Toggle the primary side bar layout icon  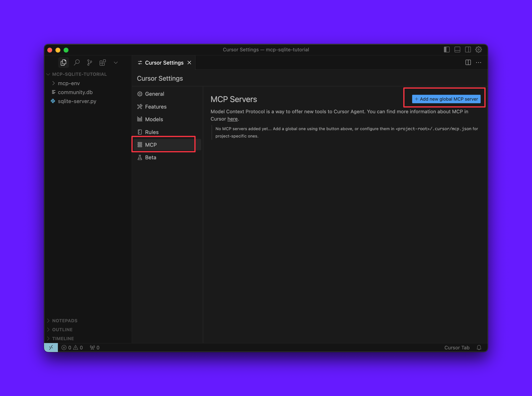447,50
